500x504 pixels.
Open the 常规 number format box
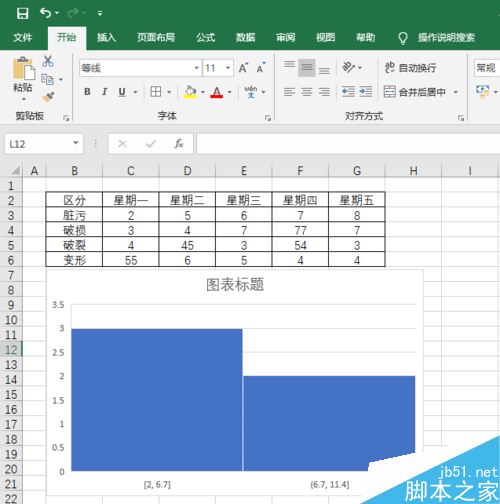tap(487, 68)
